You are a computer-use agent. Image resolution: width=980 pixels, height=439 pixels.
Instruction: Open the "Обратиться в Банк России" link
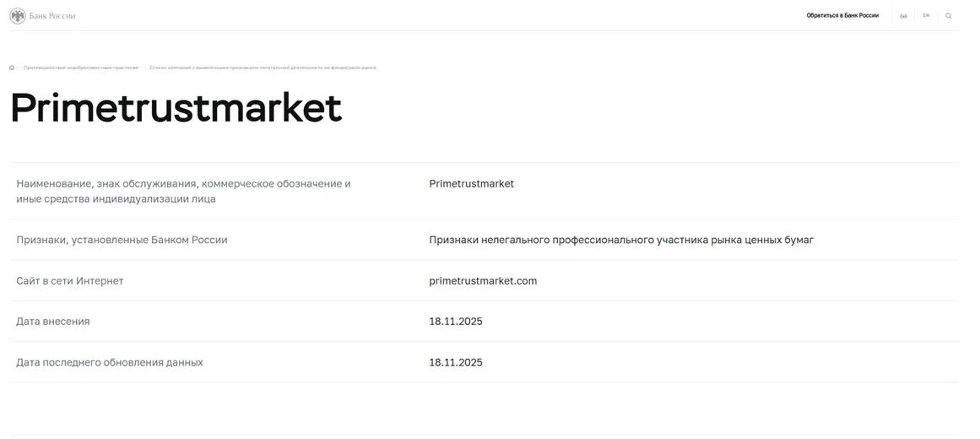842,15
